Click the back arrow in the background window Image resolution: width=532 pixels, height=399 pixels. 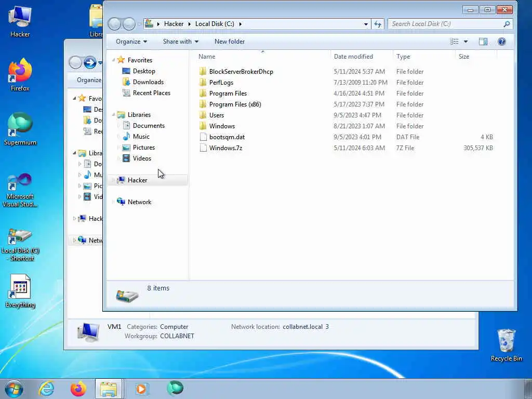[x=75, y=62]
